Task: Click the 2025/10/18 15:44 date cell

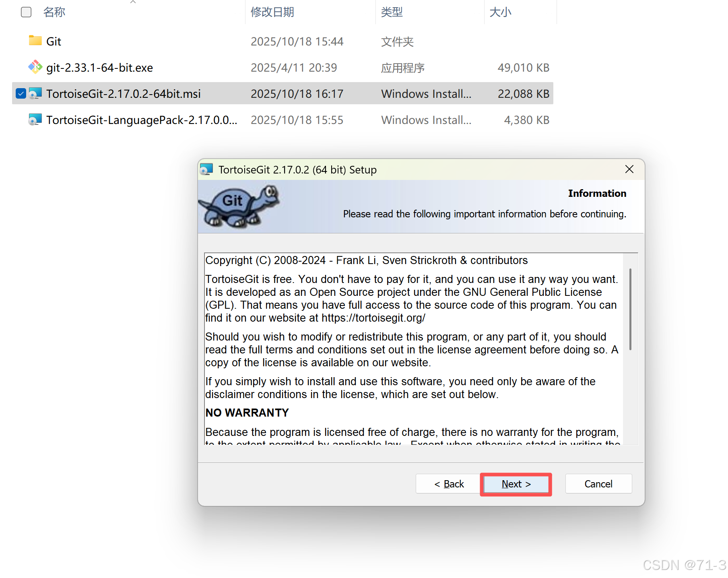Action: tap(297, 41)
